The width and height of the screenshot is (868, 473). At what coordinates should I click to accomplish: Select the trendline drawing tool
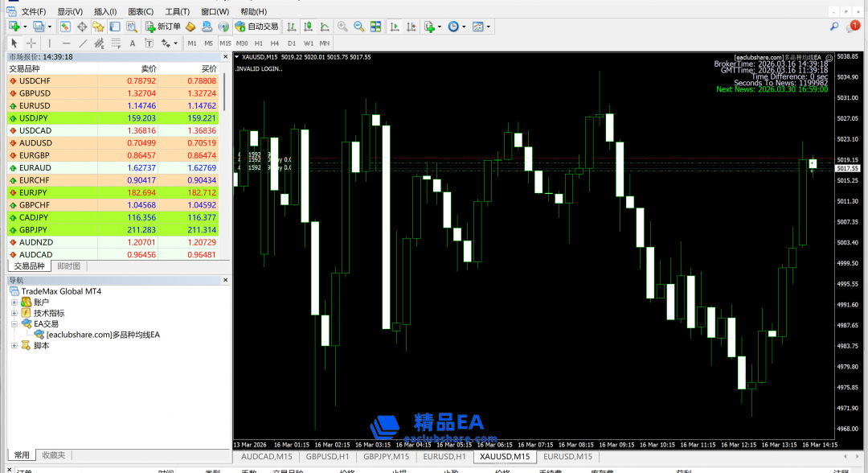click(83, 43)
